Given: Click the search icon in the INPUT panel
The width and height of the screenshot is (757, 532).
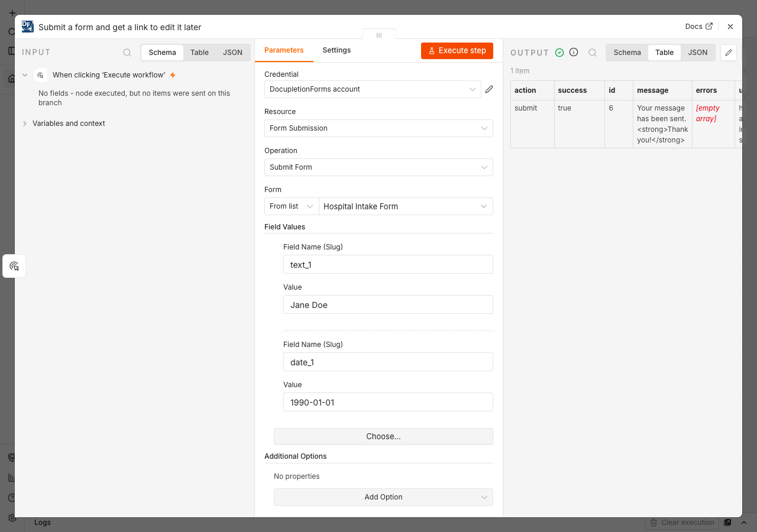Looking at the screenshot, I should click(127, 53).
